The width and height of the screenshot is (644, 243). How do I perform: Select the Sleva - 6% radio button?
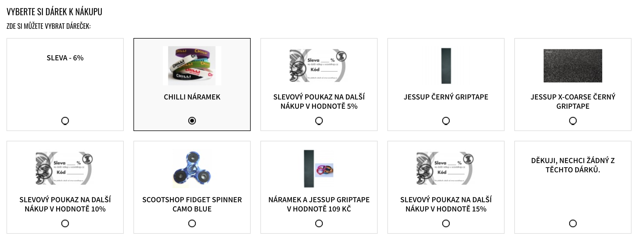(65, 121)
